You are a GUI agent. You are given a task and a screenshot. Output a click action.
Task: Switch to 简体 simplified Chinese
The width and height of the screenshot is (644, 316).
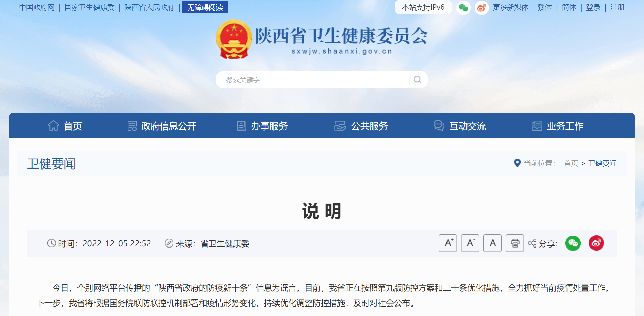pos(569,7)
